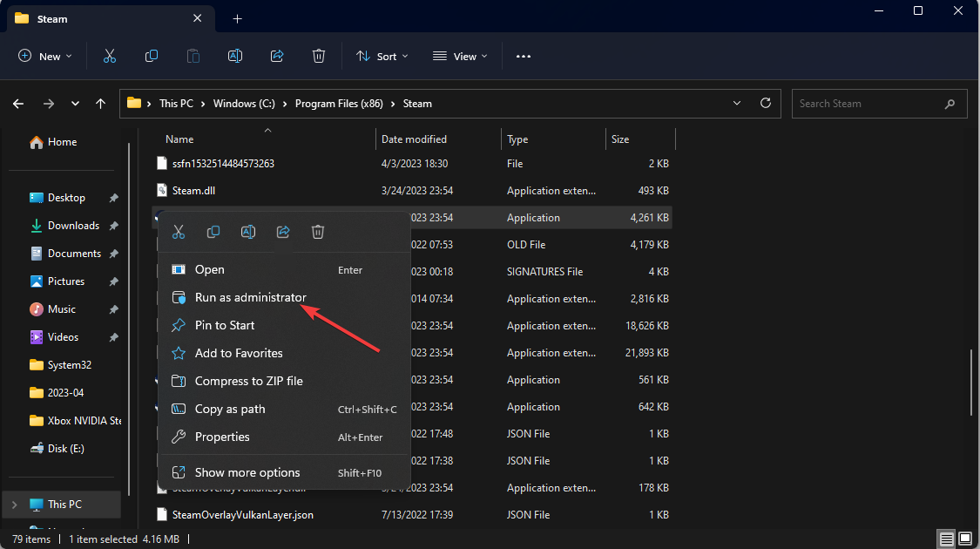Viewport: 980px width, 549px height.
Task: Click the Rename icon in the toolbar
Action: [x=235, y=57]
